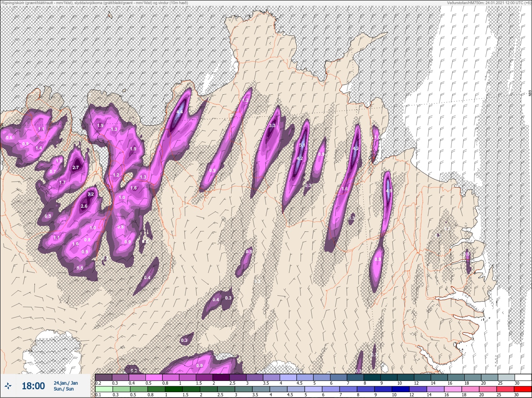Click the 1.4 snowfall value on the map

coord(39,148)
